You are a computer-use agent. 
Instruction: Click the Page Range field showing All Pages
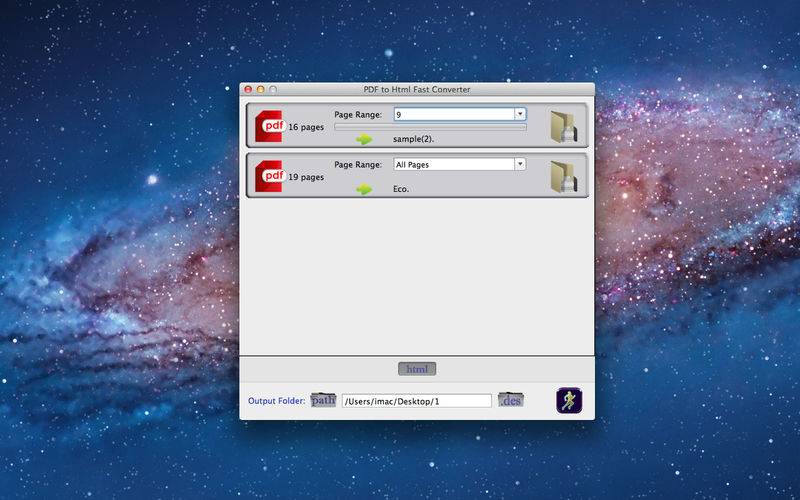pyautogui.click(x=453, y=164)
